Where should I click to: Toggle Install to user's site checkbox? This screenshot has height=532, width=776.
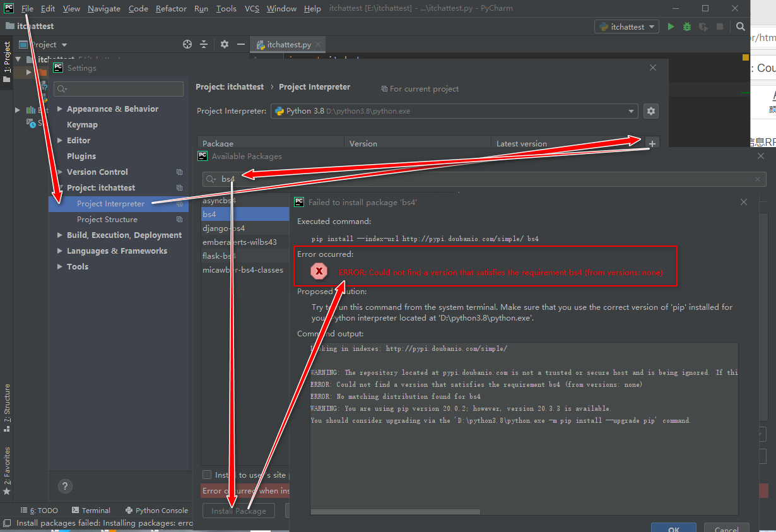207,475
